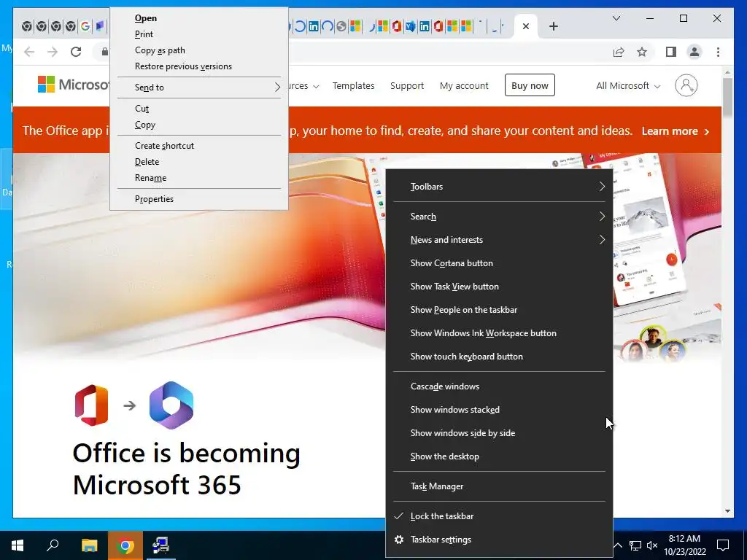Open File Explorer from the taskbar
This screenshot has height=560, width=747.
(89, 545)
